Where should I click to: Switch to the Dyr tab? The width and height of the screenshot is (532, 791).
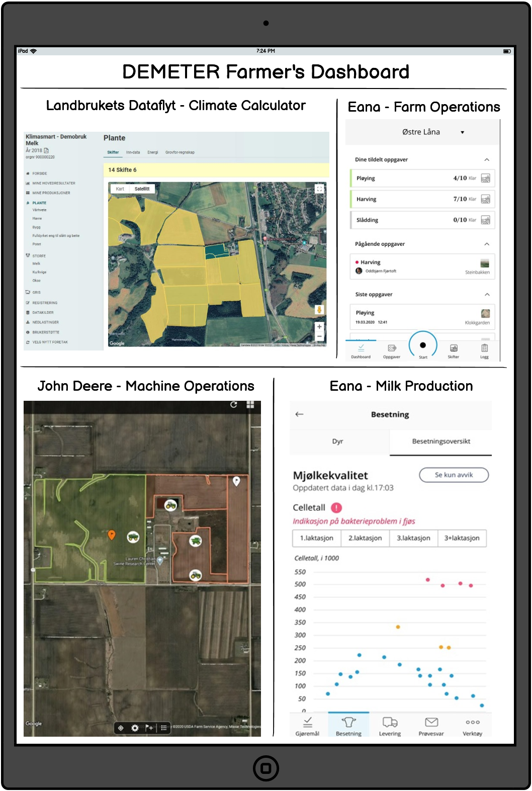click(x=338, y=442)
